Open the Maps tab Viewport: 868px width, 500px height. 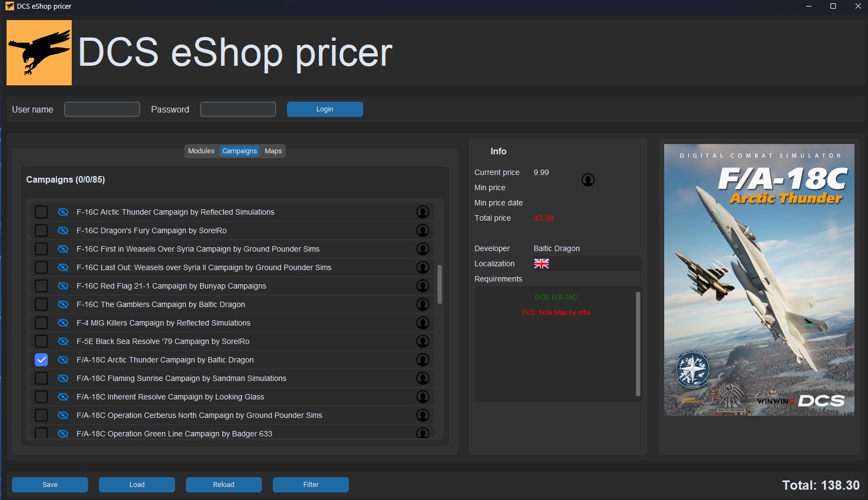[x=273, y=151]
